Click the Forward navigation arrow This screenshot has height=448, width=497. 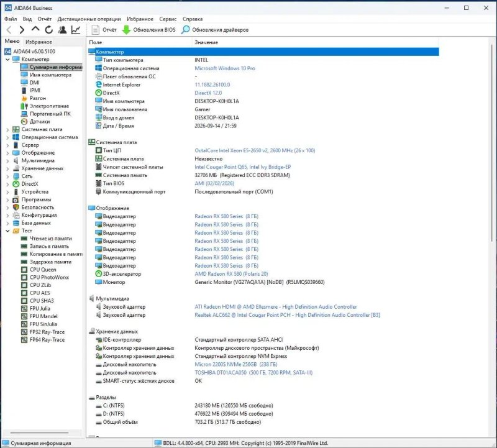pyautogui.click(x=22, y=30)
